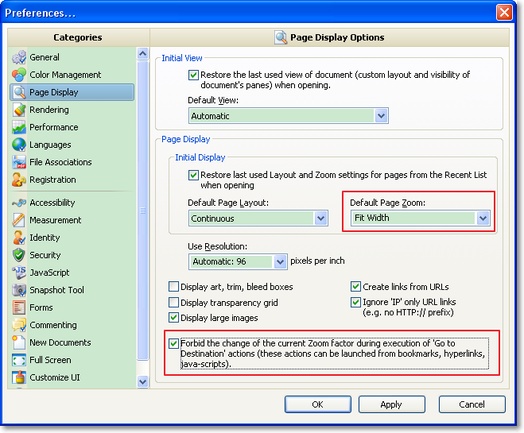Click the 'Use Resolution:' label
This screenshot has width=524, height=433.
(218, 247)
